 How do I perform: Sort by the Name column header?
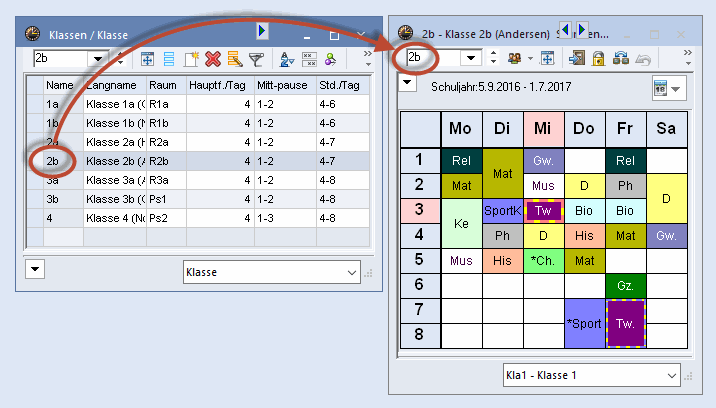[63, 85]
